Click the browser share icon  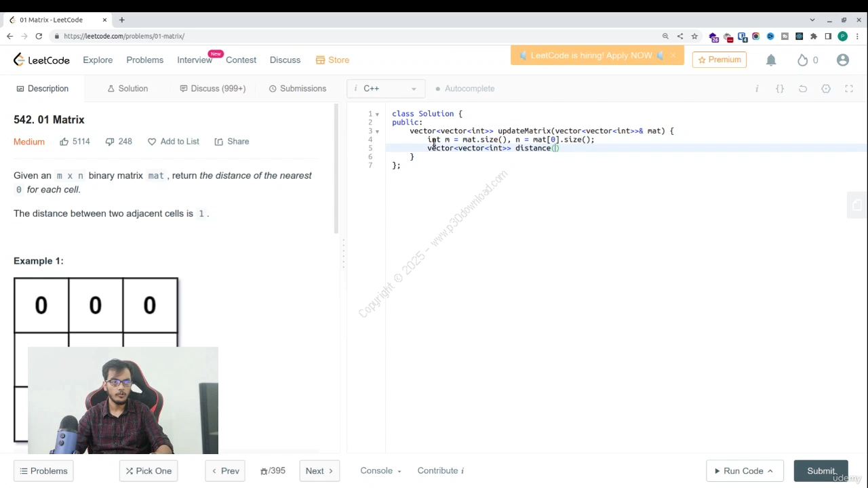click(680, 36)
